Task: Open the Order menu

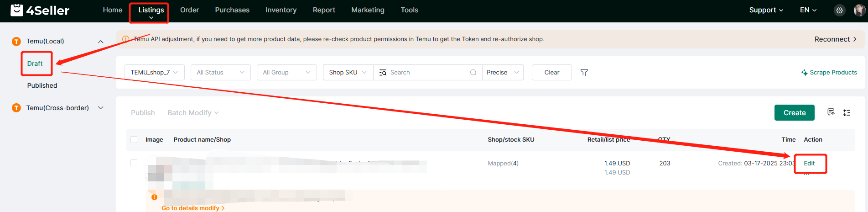Action: click(x=189, y=10)
